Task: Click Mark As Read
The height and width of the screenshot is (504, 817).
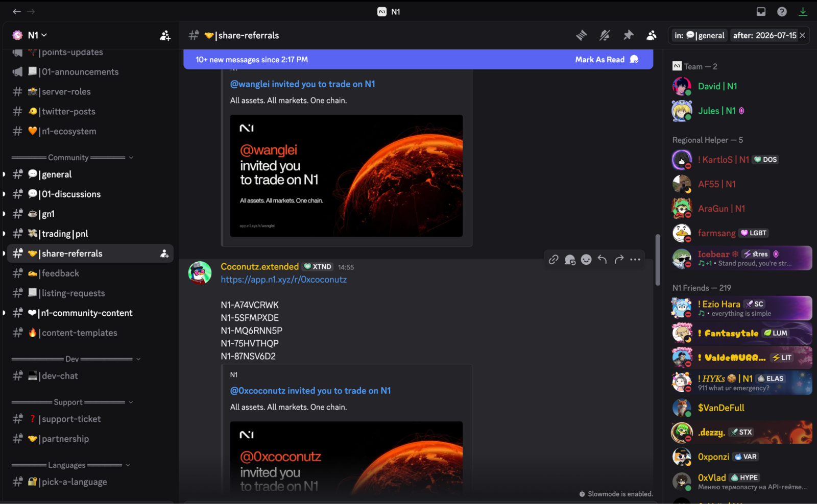Action: click(607, 60)
